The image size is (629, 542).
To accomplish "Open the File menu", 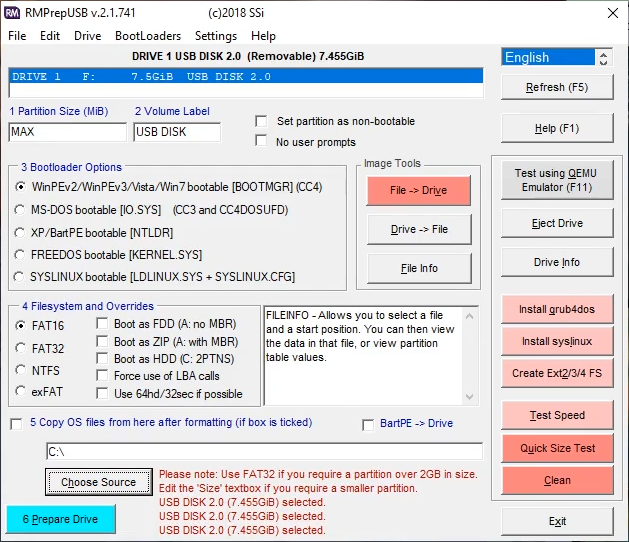I will [x=17, y=35].
